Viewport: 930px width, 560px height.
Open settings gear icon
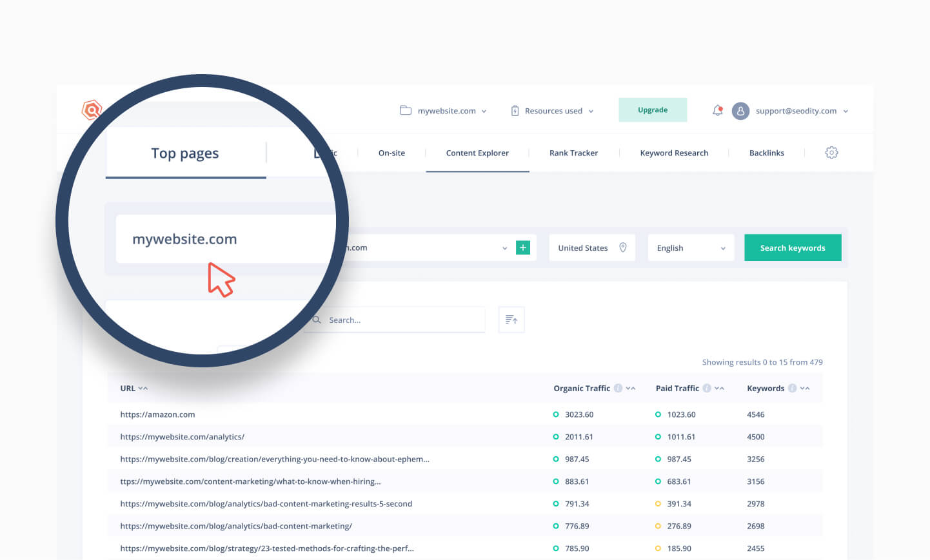(831, 153)
